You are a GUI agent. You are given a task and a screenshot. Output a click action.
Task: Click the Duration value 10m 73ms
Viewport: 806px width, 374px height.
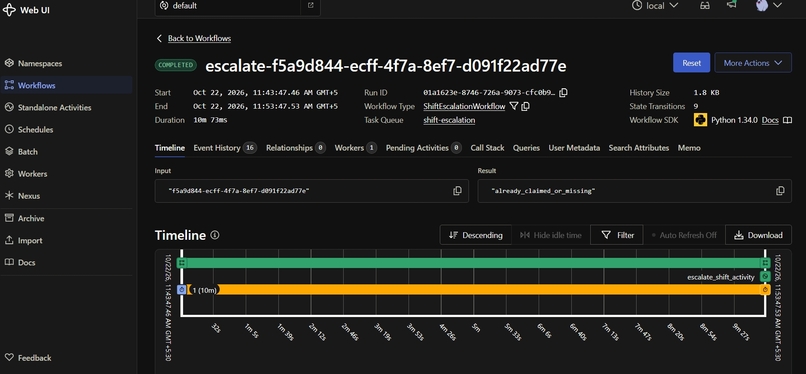click(210, 120)
